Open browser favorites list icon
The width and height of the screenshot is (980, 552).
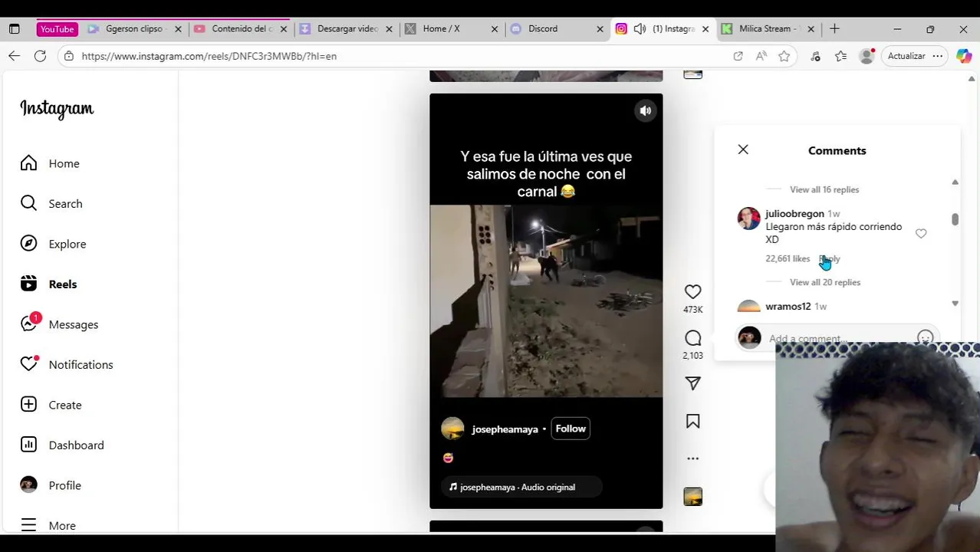(841, 56)
